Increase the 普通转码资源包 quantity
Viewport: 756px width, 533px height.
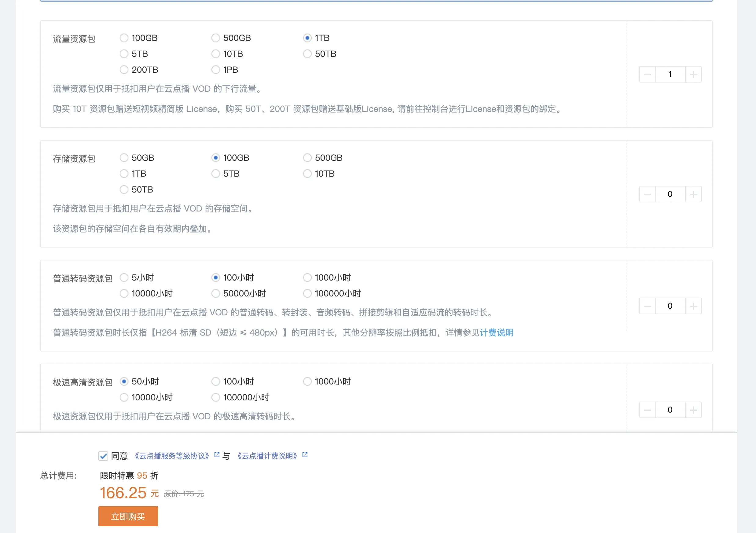pos(693,306)
